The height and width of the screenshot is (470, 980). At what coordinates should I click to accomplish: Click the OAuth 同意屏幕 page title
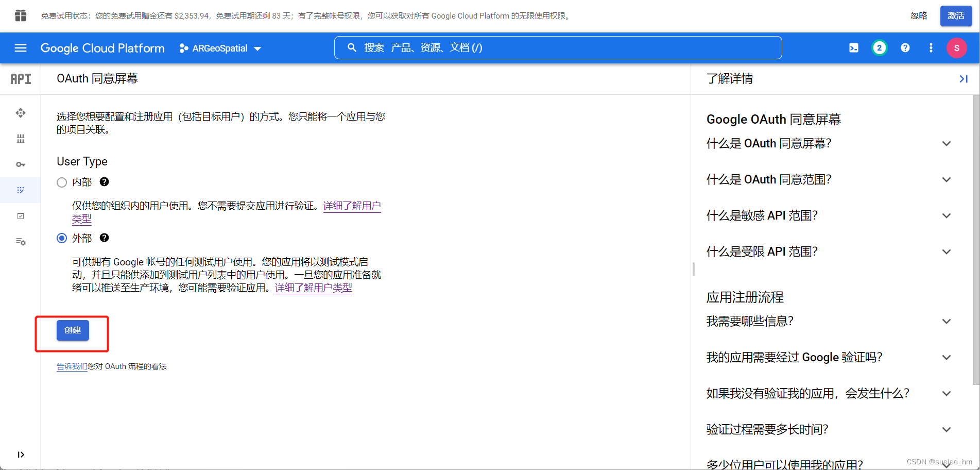pos(97,79)
